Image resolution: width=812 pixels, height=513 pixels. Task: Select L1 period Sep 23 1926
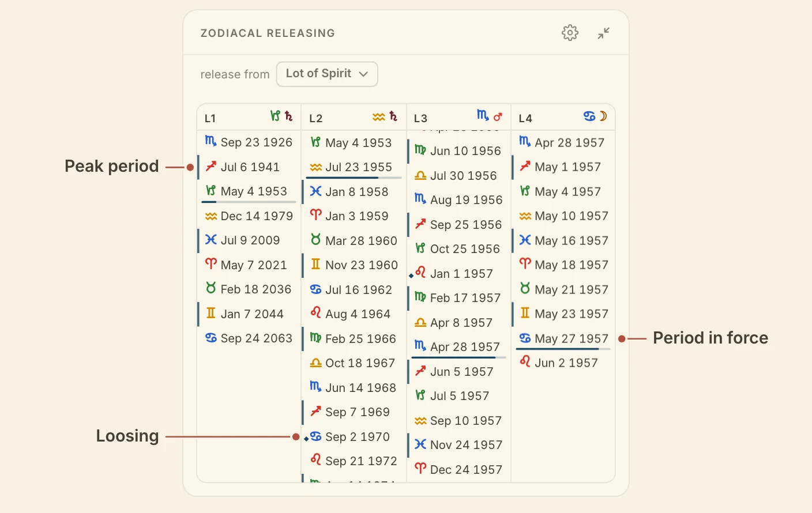tap(249, 142)
